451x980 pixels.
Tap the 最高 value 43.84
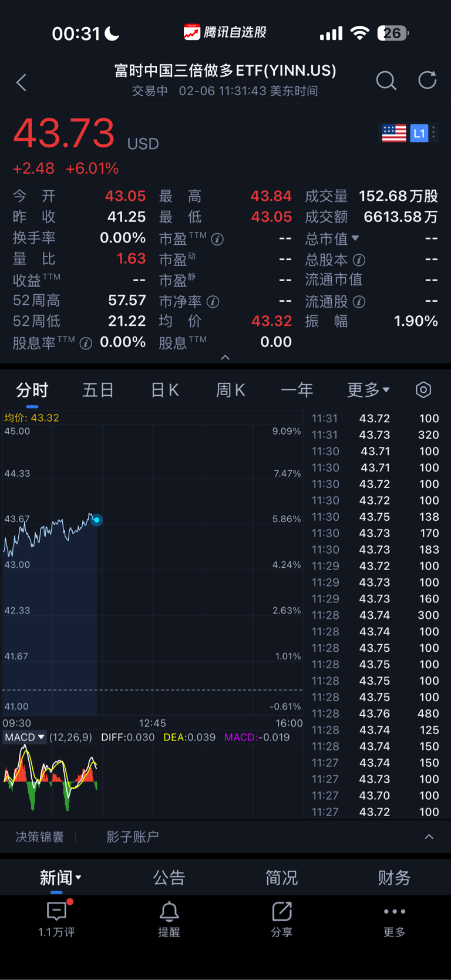click(271, 196)
